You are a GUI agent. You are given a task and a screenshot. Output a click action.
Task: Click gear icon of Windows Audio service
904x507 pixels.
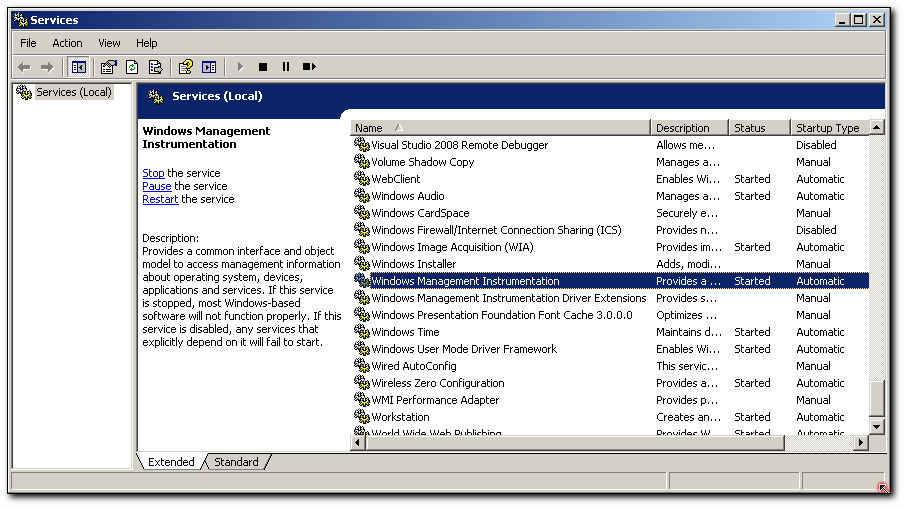pos(361,195)
